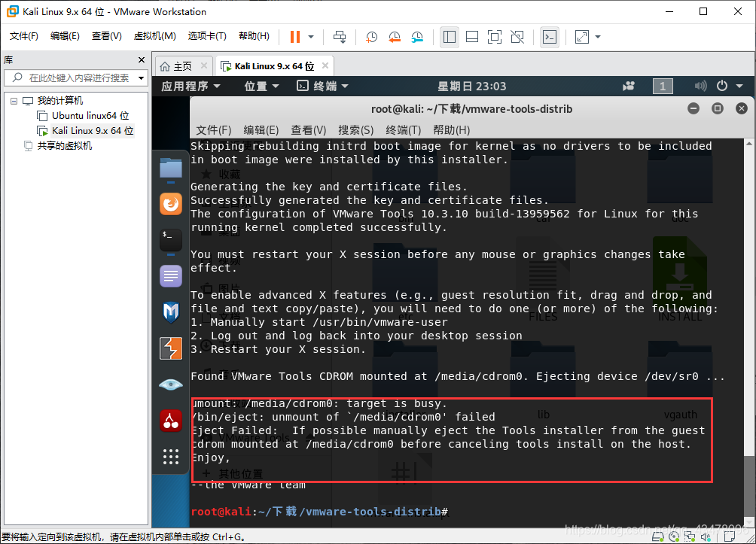Switch to Unity mode icon
Image resolution: width=756 pixels, height=544 pixels.
(517, 37)
